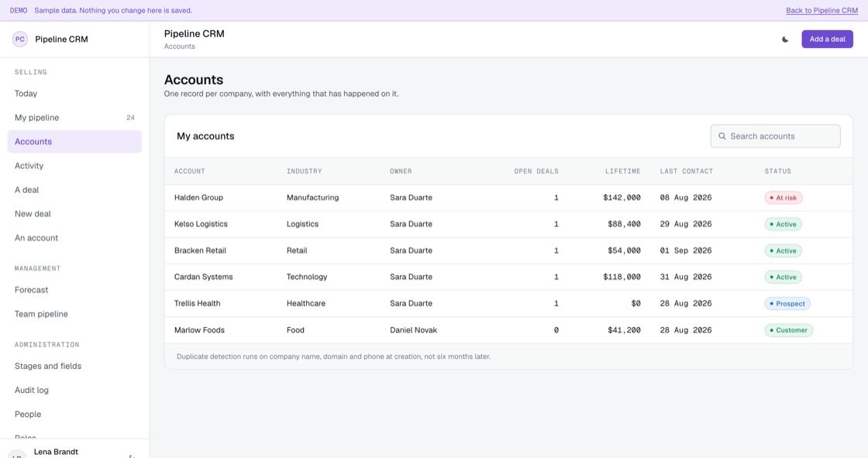Click the Accounts breadcrumb under Pipeline CRM

coord(179,46)
